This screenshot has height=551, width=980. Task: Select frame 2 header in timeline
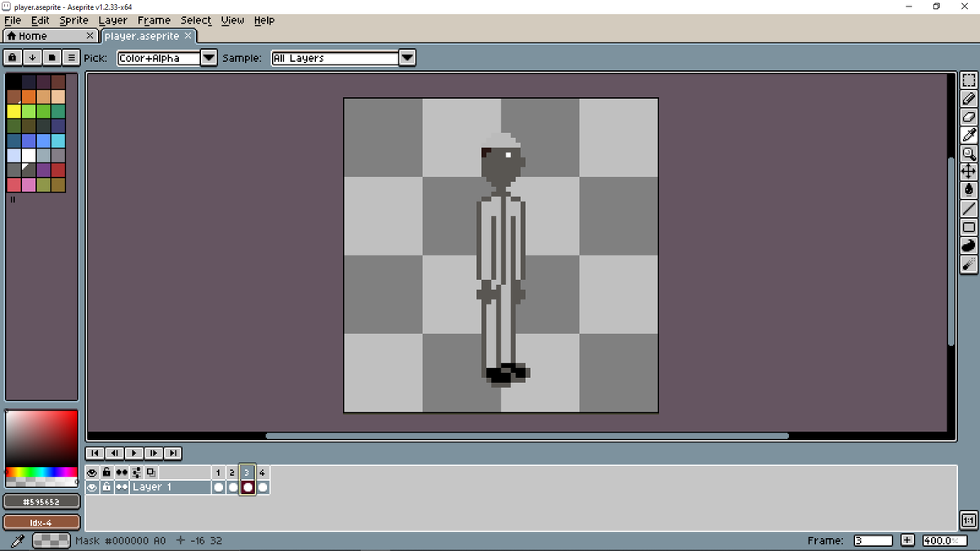pyautogui.click(x=232, y=473)
